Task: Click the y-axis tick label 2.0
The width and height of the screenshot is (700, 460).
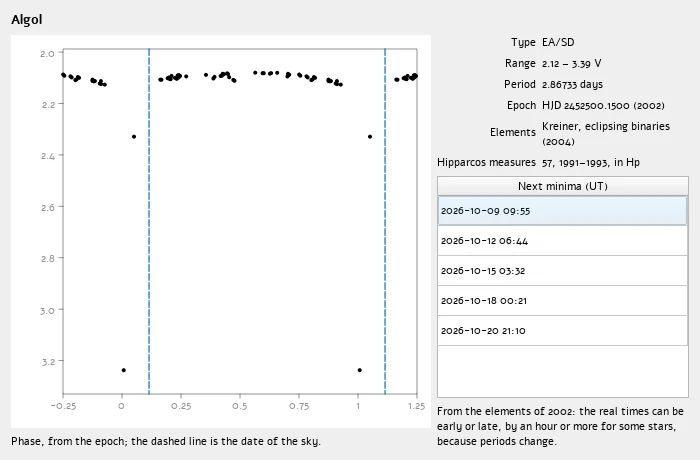Action: point(47,54)
